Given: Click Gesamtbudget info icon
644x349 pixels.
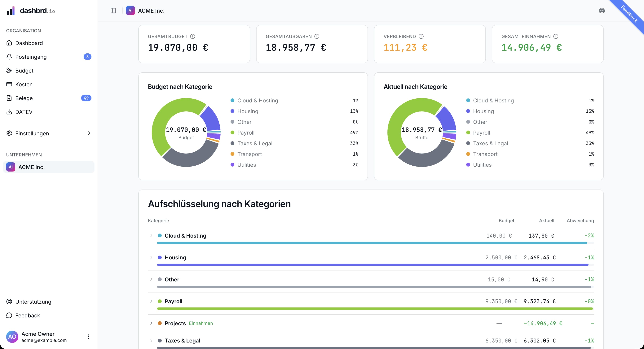Looking at the screenshot, I should 192,37.
